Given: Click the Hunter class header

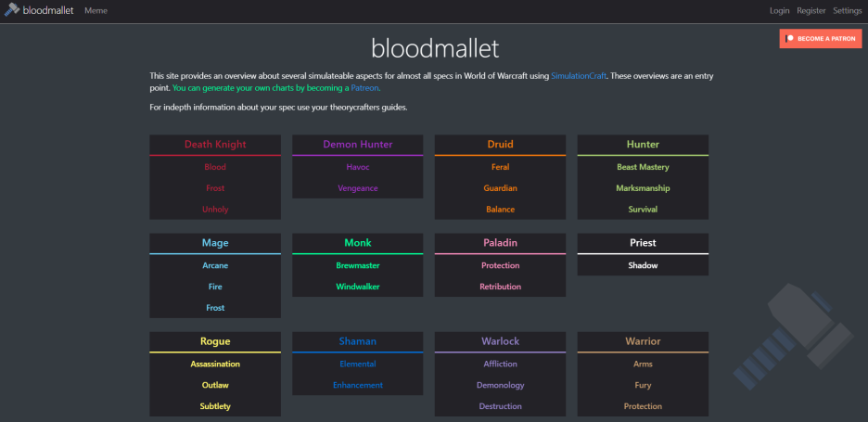Looking at the screenshot, I should 643,145.
